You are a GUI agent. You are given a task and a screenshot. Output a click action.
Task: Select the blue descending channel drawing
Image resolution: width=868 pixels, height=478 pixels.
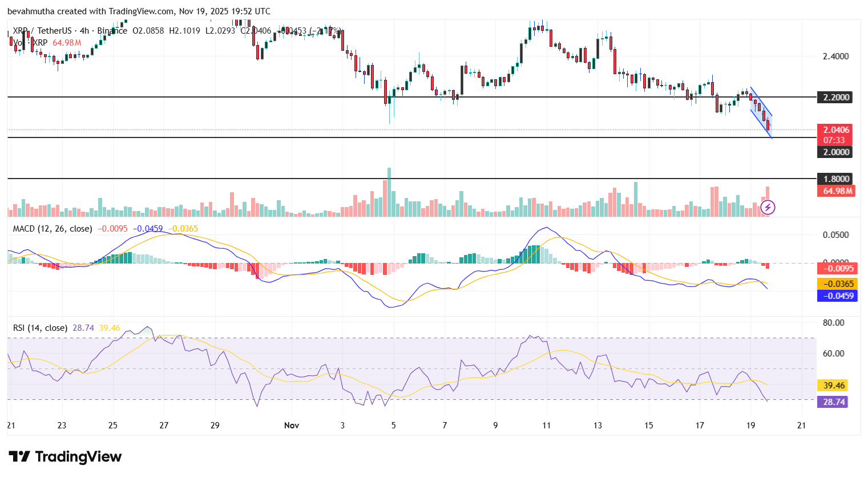(x=761, y=112)
